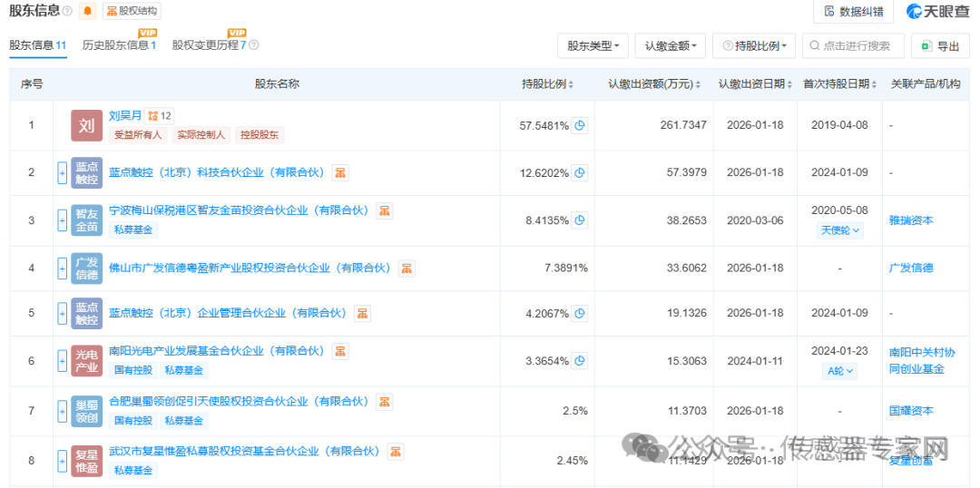
Task: Click the 实际控制人 tag
Action: click(201, 135)
